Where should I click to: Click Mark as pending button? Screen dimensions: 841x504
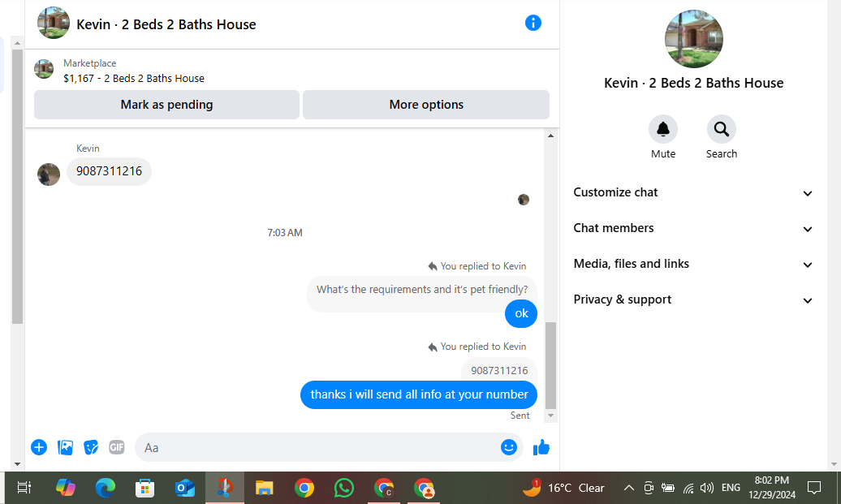166,105
